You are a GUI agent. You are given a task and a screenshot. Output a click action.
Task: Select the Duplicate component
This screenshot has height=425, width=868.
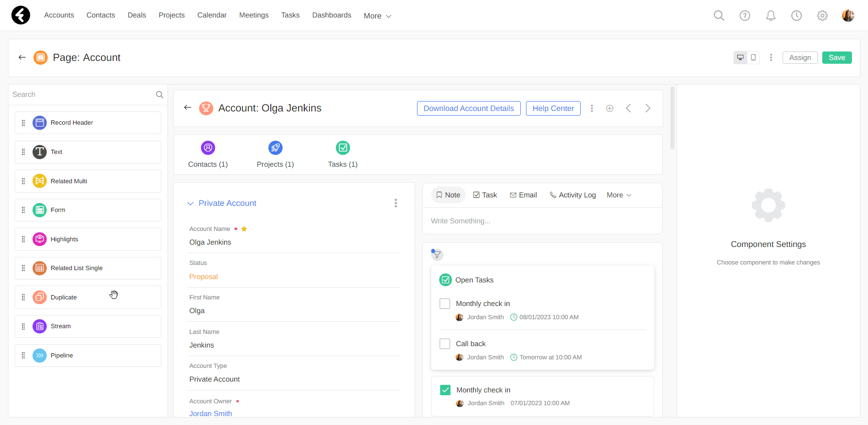click(x=88, y=297)
